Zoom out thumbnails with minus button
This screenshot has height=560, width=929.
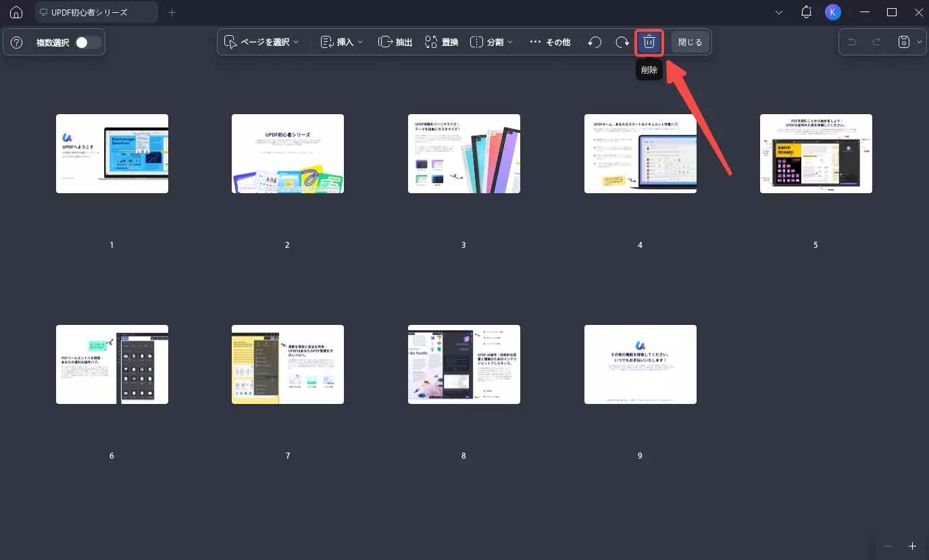tap(888, 546)
